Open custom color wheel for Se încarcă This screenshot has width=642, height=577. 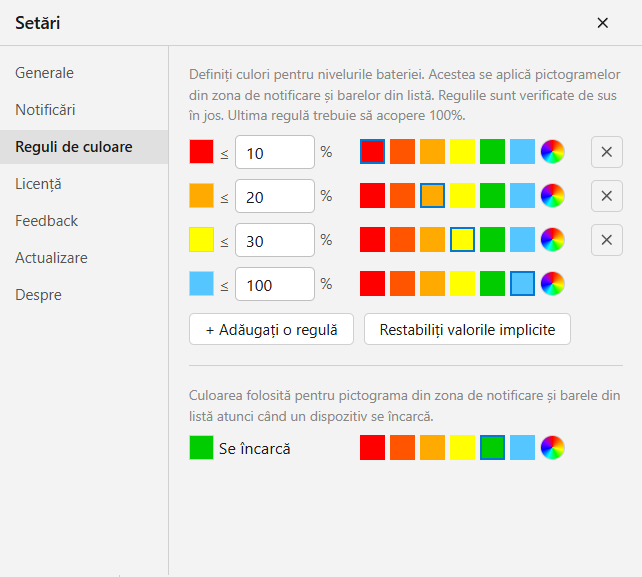pos(552,448)
